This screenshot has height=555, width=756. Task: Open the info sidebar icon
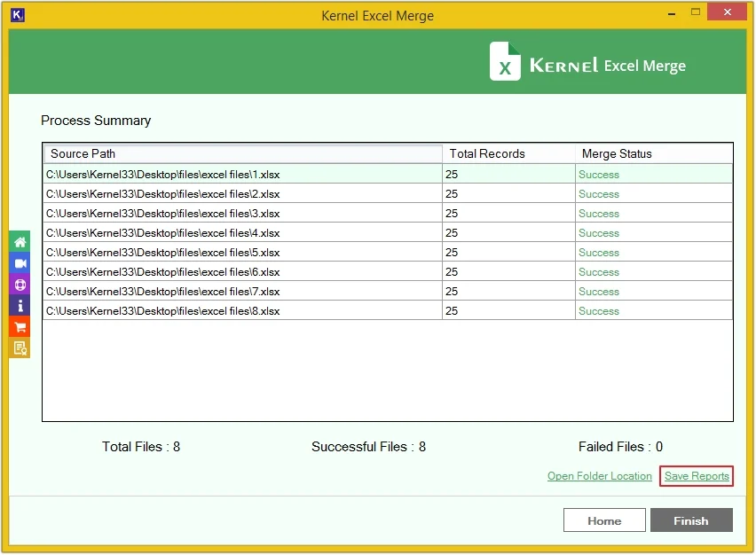point(20,306)
